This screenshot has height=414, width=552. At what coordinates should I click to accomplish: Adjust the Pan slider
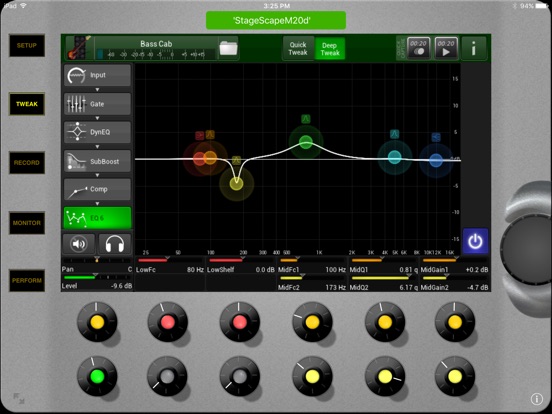[97, 260]
